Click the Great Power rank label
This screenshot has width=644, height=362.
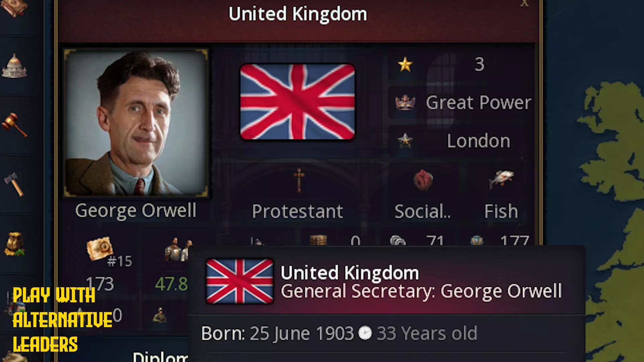pos(478,103)
